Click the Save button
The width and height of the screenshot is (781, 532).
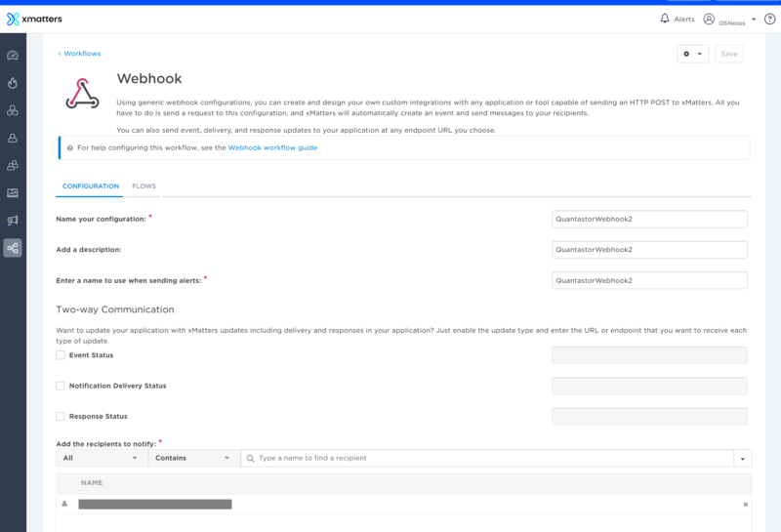[729, 54]
